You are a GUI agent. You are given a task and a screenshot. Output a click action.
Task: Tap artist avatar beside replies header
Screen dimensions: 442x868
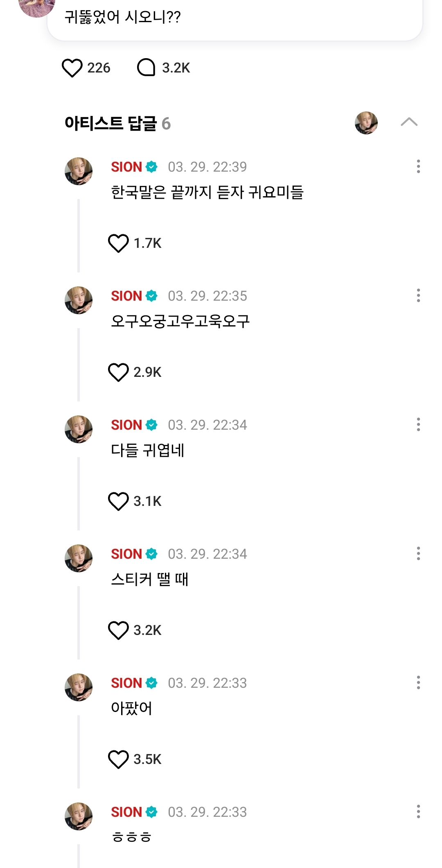[366, 123]
